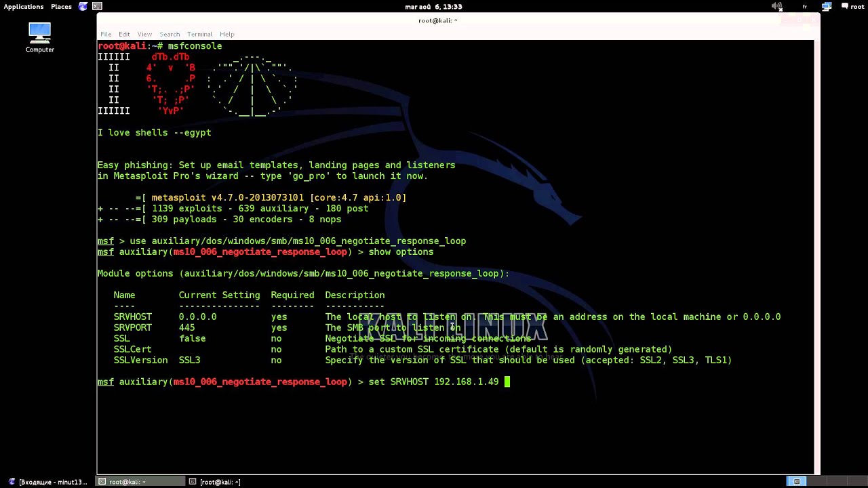The width and height of the screenshot is (868, 488).
Task: Open the terminal Search menu
Action: 170,34
